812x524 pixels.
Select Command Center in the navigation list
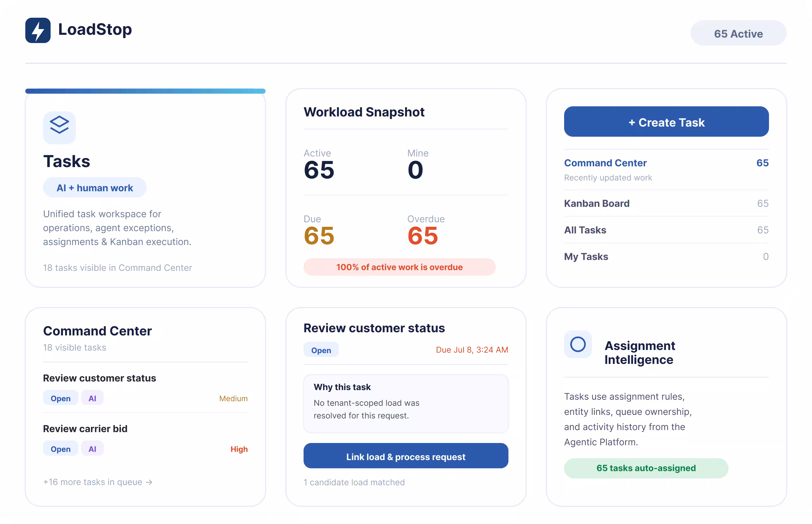click(x=666, y=170)
